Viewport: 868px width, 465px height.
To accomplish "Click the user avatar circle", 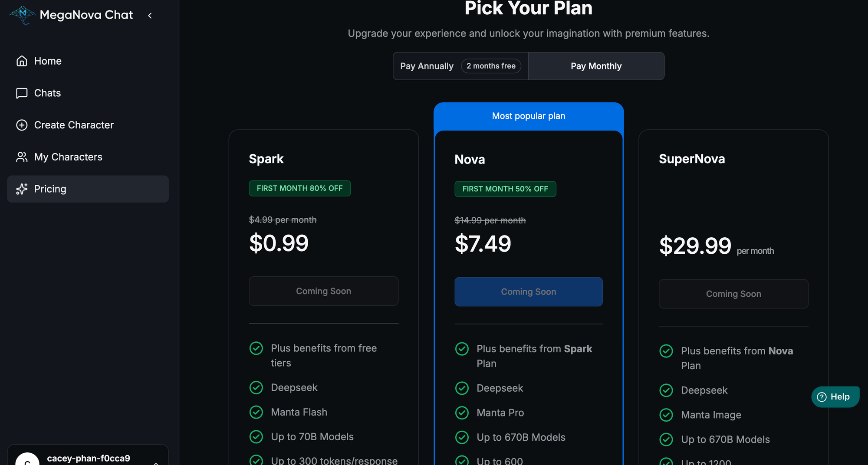I will pyautogui.click(x=27, y=461).
